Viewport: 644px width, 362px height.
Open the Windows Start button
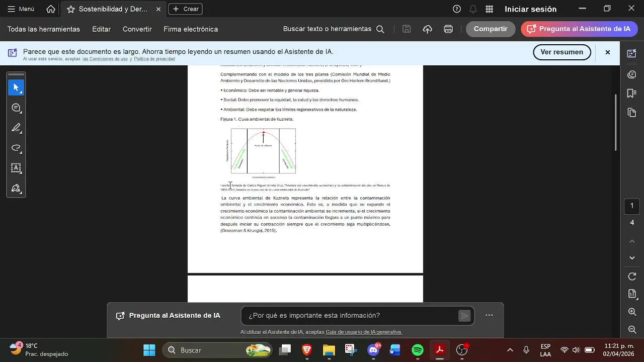[x=149, y=350]
